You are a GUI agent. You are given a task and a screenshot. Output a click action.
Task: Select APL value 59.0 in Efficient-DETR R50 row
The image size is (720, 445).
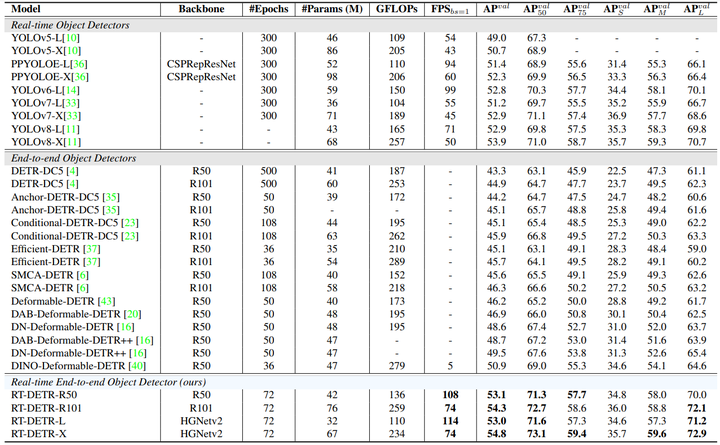pyautogui.click(x=697, y=249)
